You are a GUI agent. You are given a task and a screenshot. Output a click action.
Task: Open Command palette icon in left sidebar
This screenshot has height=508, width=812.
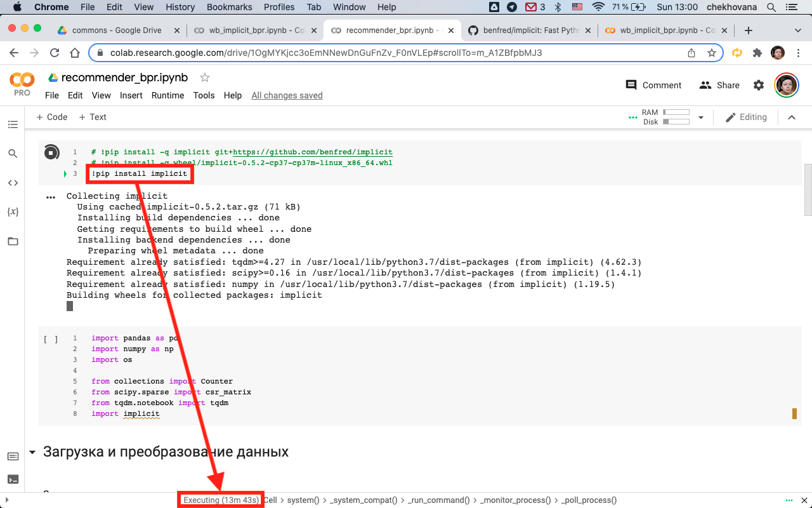pyautogui.click(x=13, y=457)
